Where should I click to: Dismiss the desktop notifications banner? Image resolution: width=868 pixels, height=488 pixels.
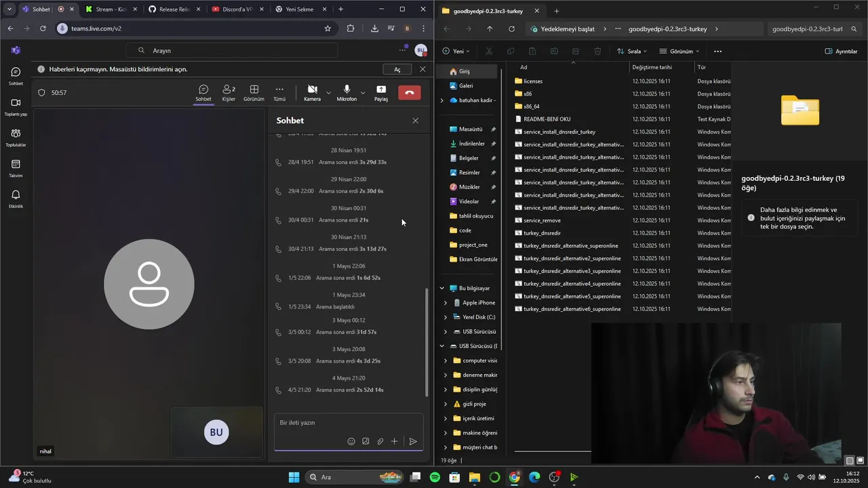(422, 69)
